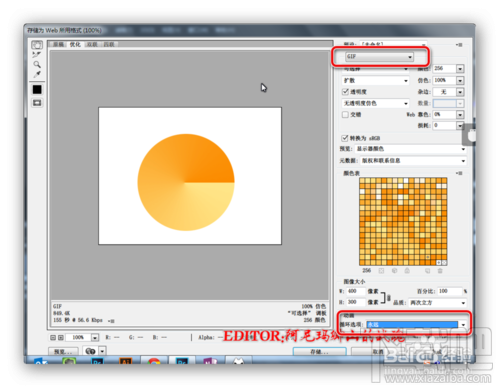Open the 循环选项 looping options dropdown
The height and width of the screenshot is (388, 500).
(x=416, y=325)
